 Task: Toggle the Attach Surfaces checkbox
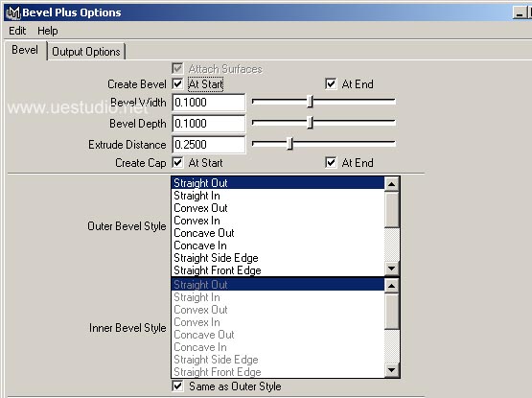177,69
